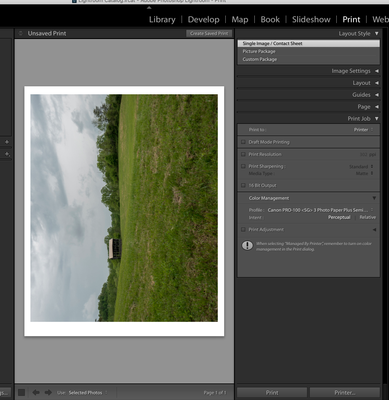389x400 pixels.
Task: Collapse the Layout Style panel
Action: point(377,33)
